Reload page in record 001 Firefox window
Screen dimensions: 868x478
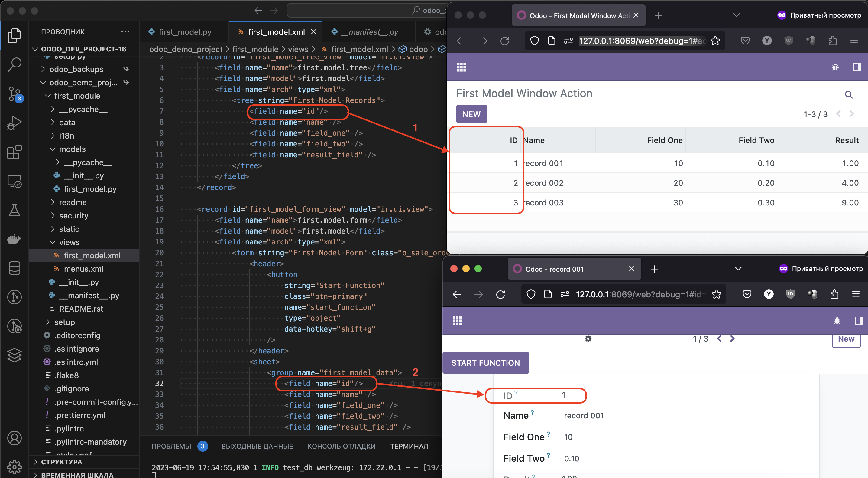point(501,294)
